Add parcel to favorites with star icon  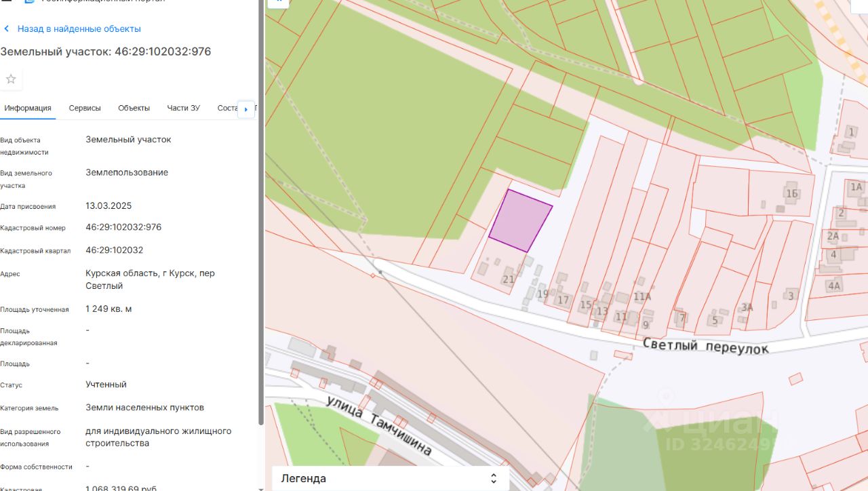(11, 79)
